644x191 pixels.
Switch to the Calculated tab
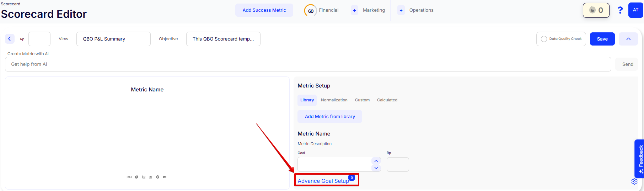tap(387, 100)
